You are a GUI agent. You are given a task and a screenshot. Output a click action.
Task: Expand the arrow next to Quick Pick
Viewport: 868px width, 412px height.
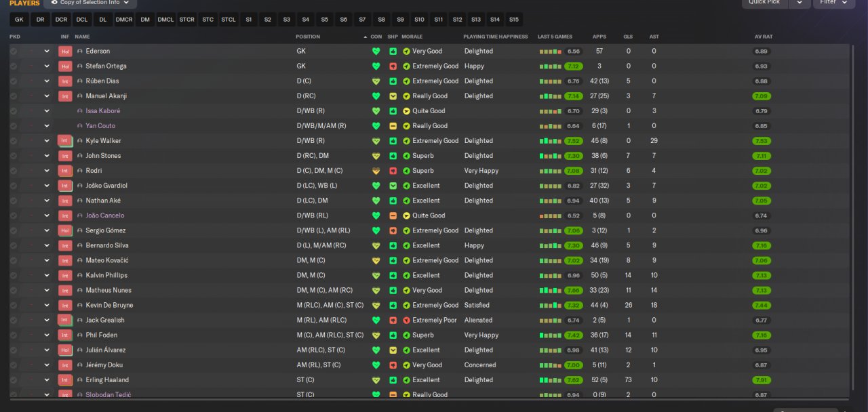[x=800, y=3]
